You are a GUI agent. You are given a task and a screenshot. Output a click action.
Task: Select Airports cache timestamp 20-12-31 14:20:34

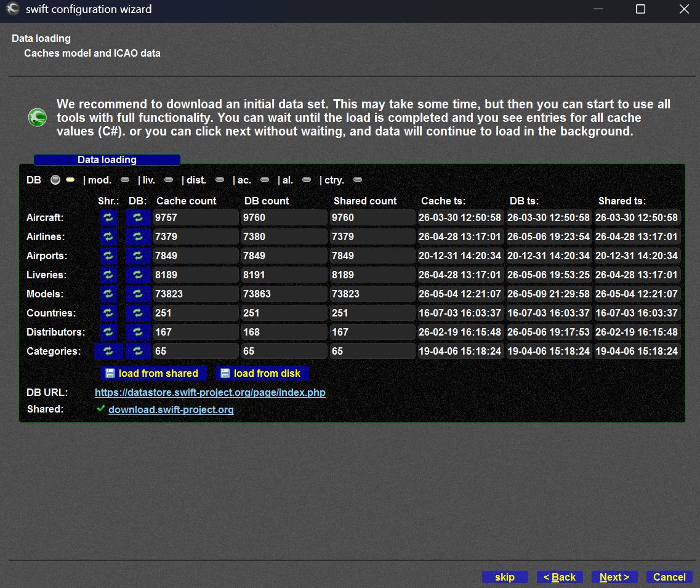click(x=461, y=256)
